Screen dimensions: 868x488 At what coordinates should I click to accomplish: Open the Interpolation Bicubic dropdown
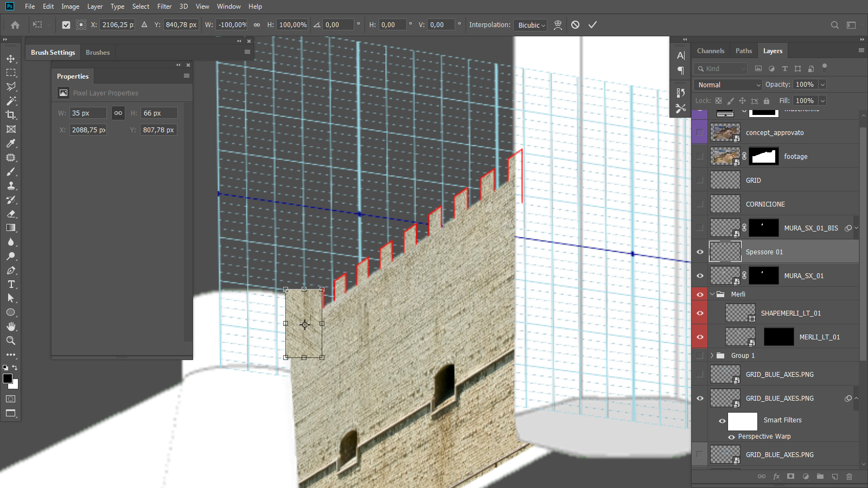click(531, 25)
